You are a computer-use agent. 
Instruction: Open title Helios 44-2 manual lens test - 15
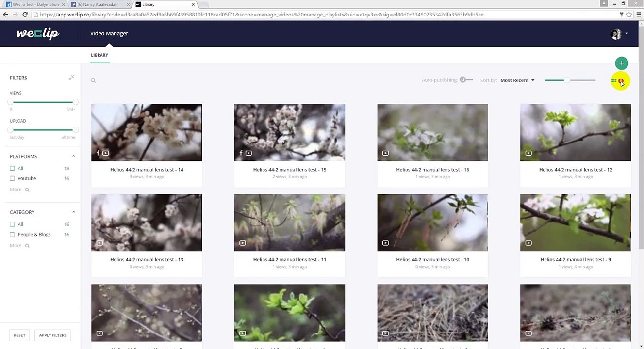coord(290,170)
